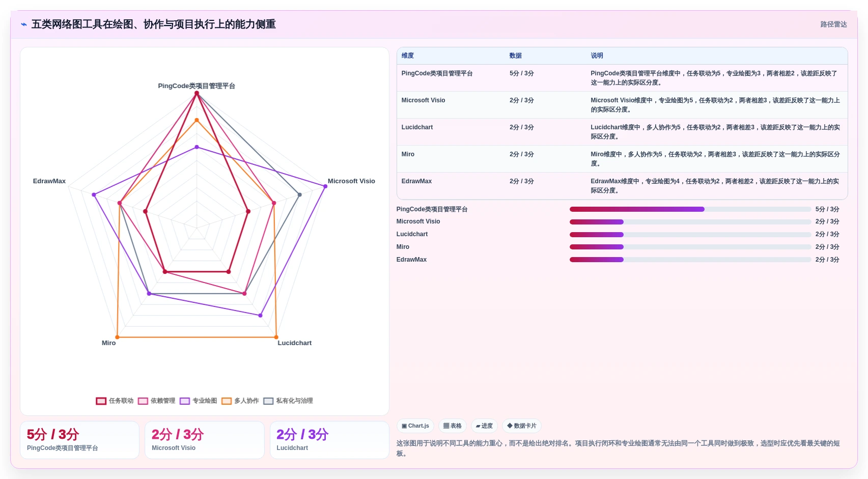Toggle the 专业绘图 legend entry
The width and height of the screenshot is (868, 479).
point(199,401)
